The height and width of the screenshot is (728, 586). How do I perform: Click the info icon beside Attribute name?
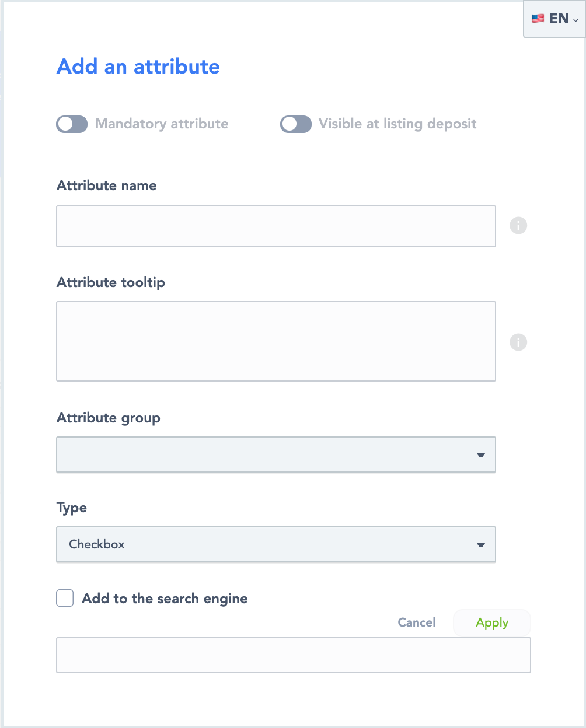[x=518, y=226]
